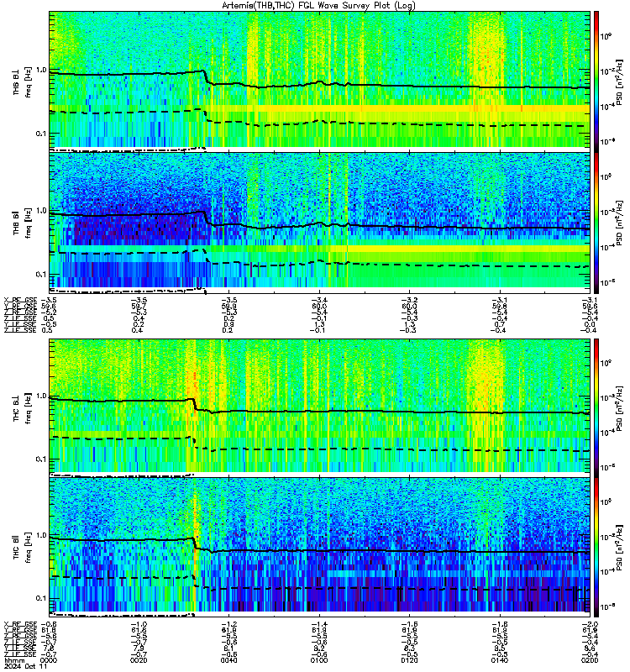Click the '-2.0' X_RE_GSE value under THC panels
Image resolution: width=630 pixels, height=672 pixels.
coord(590,624)
